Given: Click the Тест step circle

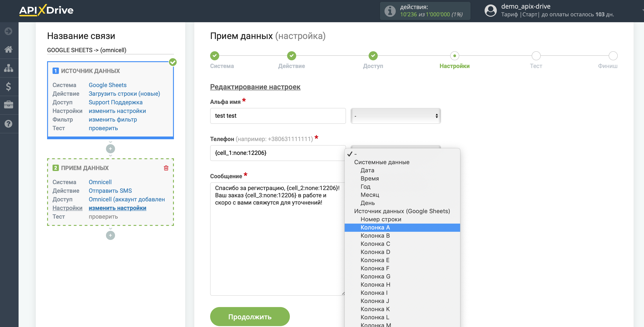Looking at the screenshot, I should (536, 56).
